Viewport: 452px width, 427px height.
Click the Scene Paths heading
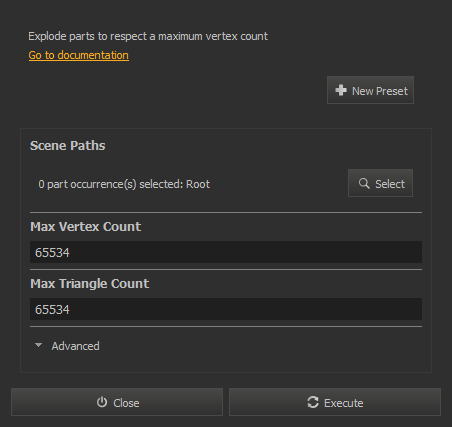(68, 146)
